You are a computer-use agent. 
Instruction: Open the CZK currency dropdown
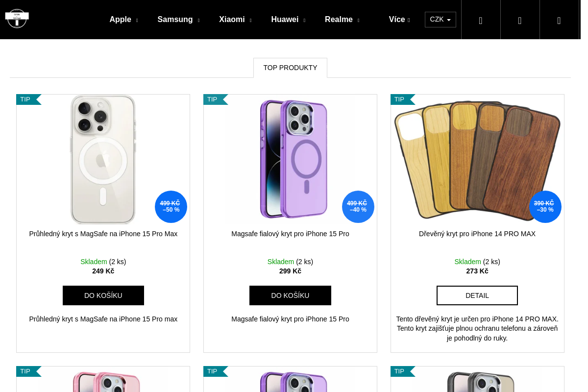[x=441, y=20]
